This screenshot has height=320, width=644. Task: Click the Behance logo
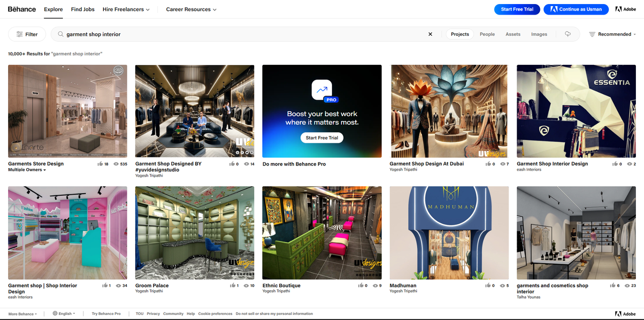pyautogui.click(x=21, y=9)
